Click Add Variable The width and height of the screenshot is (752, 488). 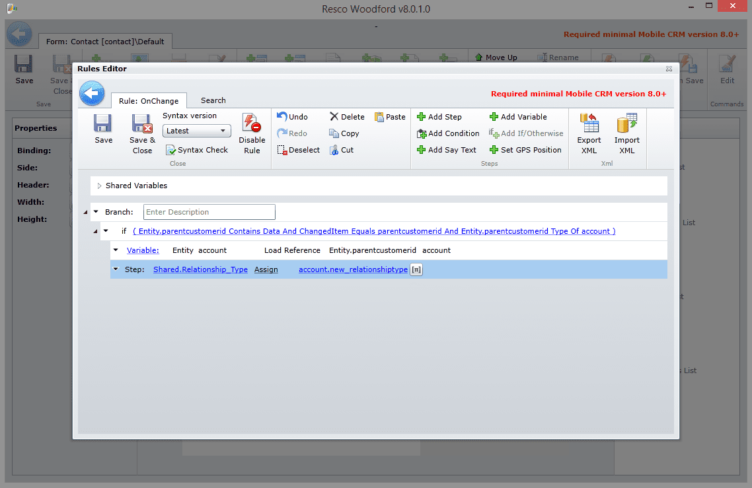click(517, 117)
